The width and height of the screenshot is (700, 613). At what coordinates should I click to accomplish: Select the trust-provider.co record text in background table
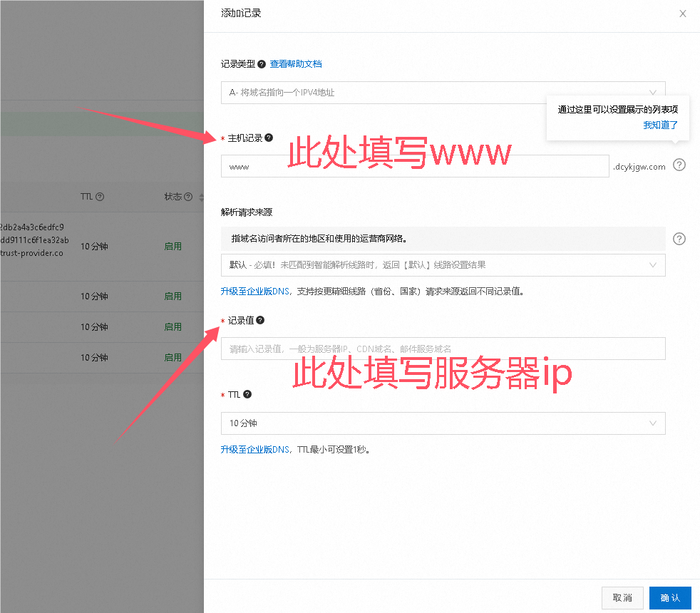click(x=31, y=253)
